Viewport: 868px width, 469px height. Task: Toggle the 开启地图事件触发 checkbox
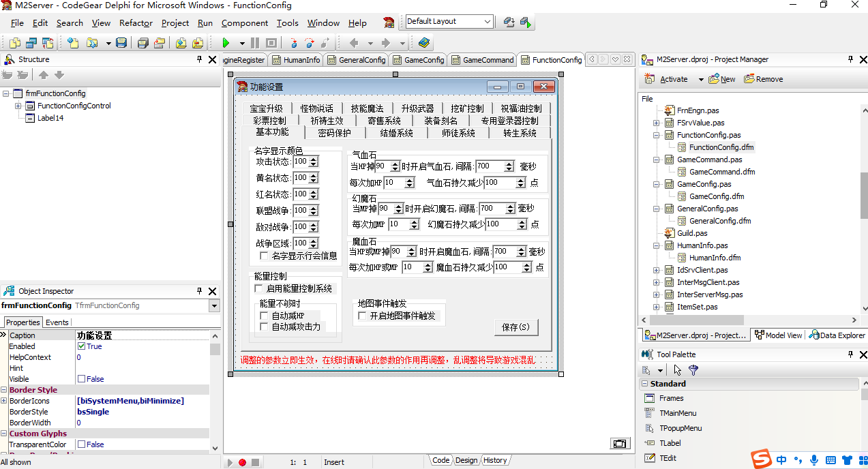point(363,316)
